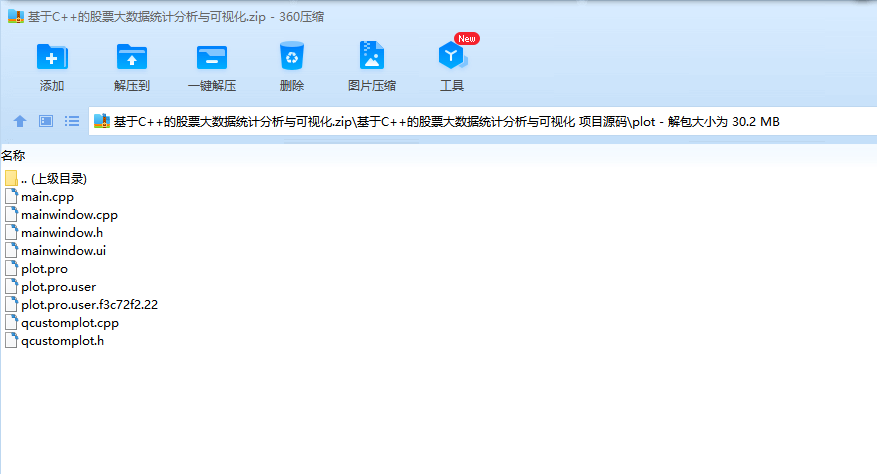The width and height of the screenshot is (877, 474).
Task: Click the parent directory folder icon
Action: pos(11,179)
